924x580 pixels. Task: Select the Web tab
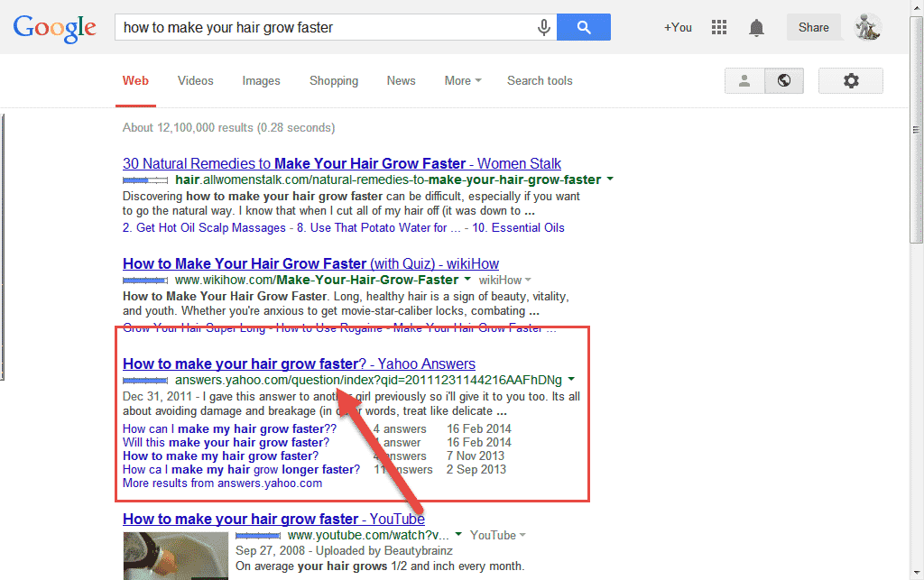135,80
